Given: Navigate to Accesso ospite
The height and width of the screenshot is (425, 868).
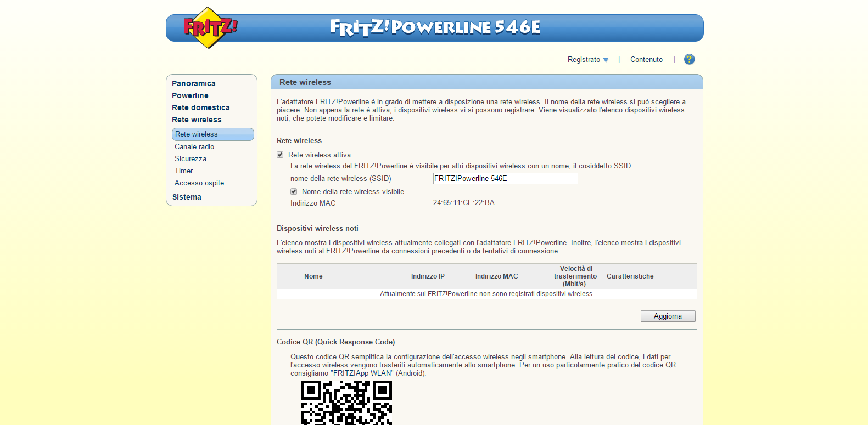Looking at the screenshot, I should tap(199, 183).
